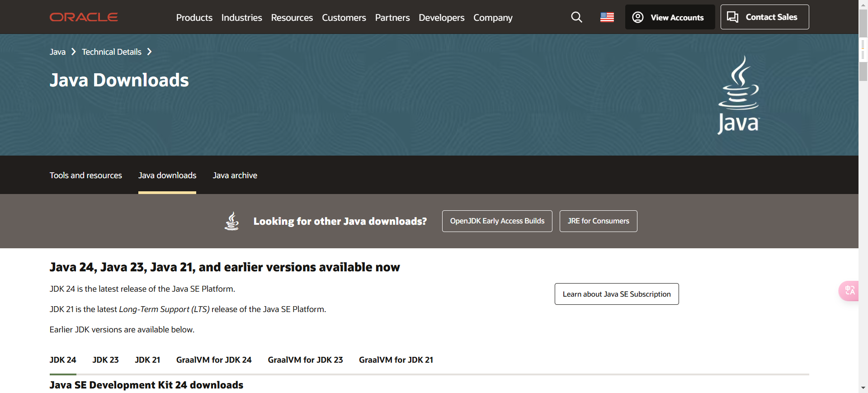Go to Technical Details breadcrumb link
Screen dimensions: 868x393
click(112, 52)
